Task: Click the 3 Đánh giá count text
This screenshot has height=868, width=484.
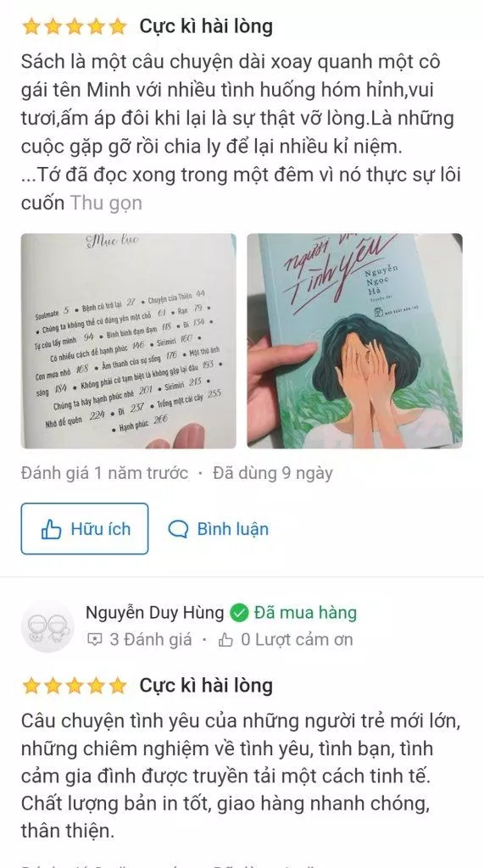Action: click(x=151, y=640)
